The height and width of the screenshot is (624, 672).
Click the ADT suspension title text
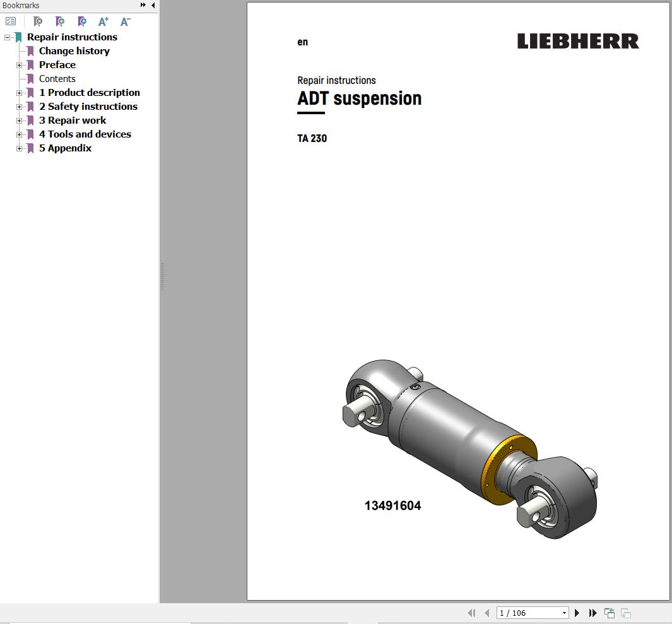pyautogui.click(x=359, y=98)
